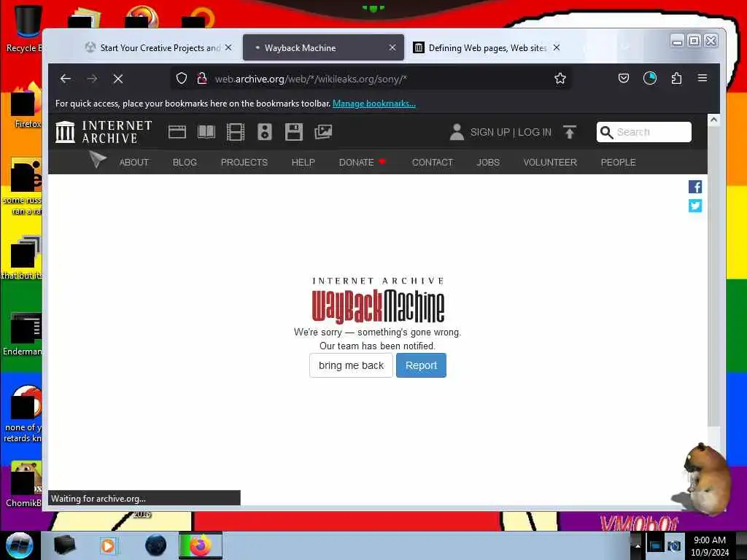The width and height of the screenshot is (747, 560).
Task: Click the Internet Archive search field
Action: [643, 132]
